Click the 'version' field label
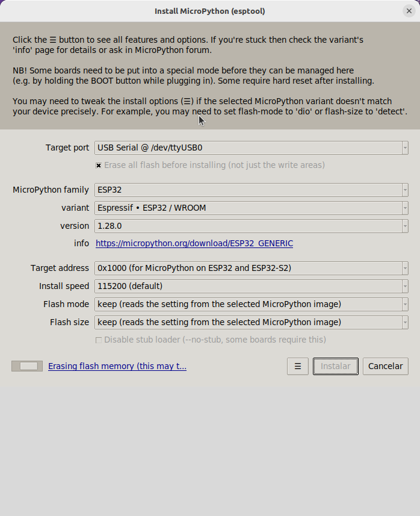Image resolution: width=420 pixels, height=516 pixels. point(75,226)
